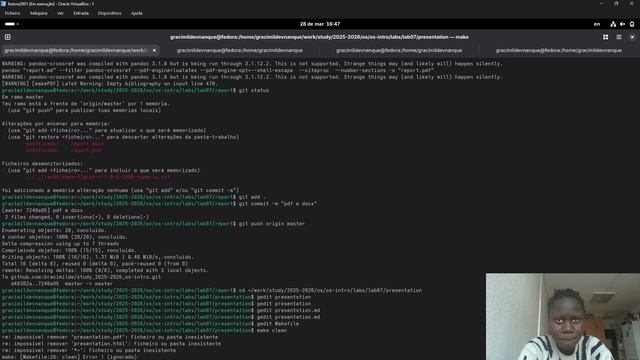
Task: Click 'make: [Makefile:26: clean] Error 1' line
Action: (69, 357)
